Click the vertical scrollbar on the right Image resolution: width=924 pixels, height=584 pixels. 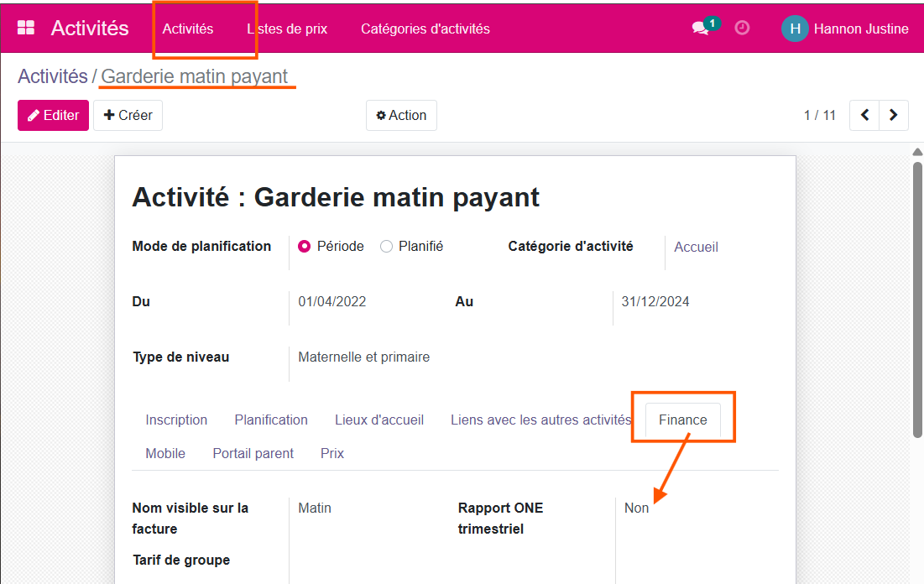click(916, 298)
